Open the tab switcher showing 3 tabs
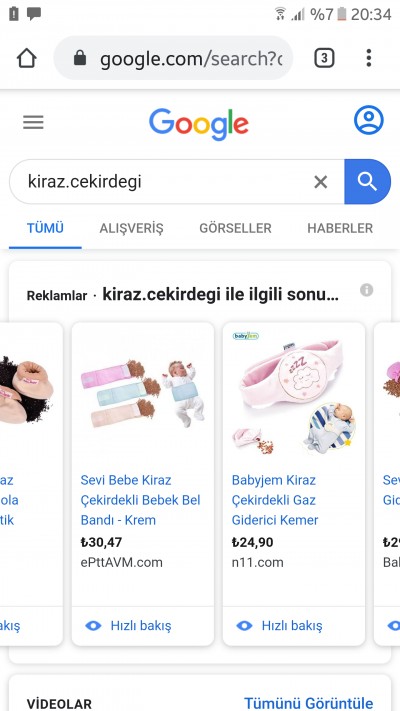Image resolution: width=400 pixels, height=711 pixels. tap(324, 58)
